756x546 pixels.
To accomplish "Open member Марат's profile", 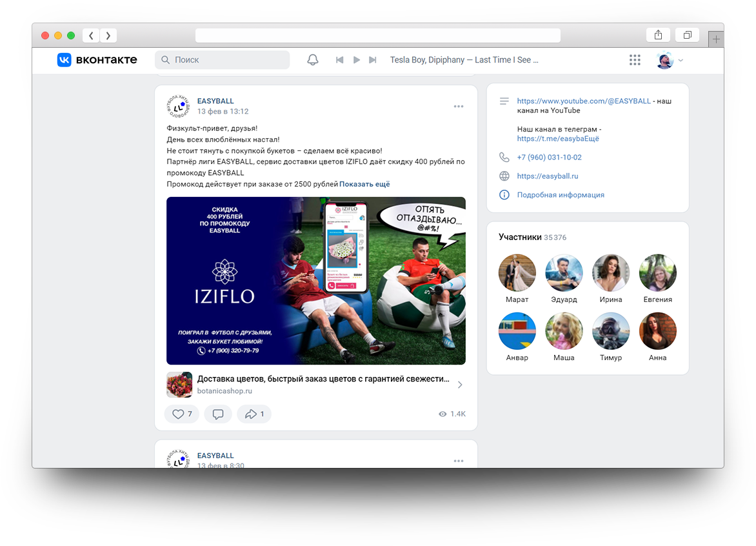I will click(x=517, y=273).
